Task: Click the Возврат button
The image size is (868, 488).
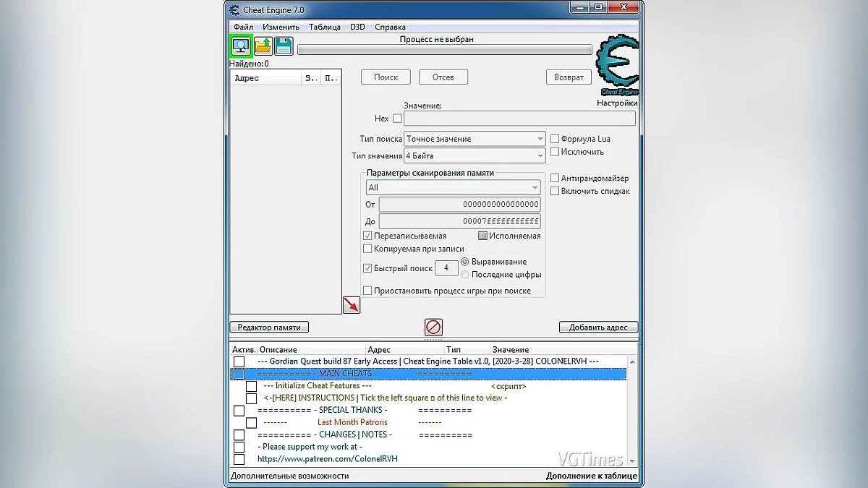Action: click(569, 77)
